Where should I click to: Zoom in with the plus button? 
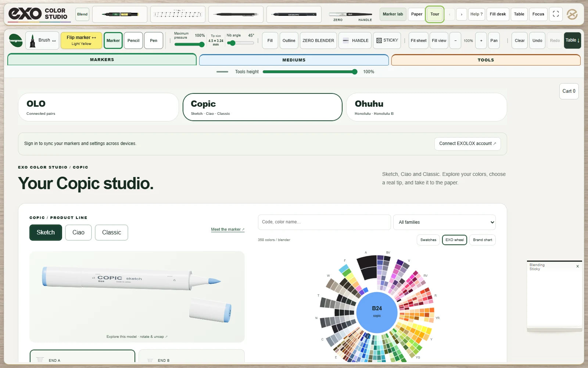click(x=481, y=40)
